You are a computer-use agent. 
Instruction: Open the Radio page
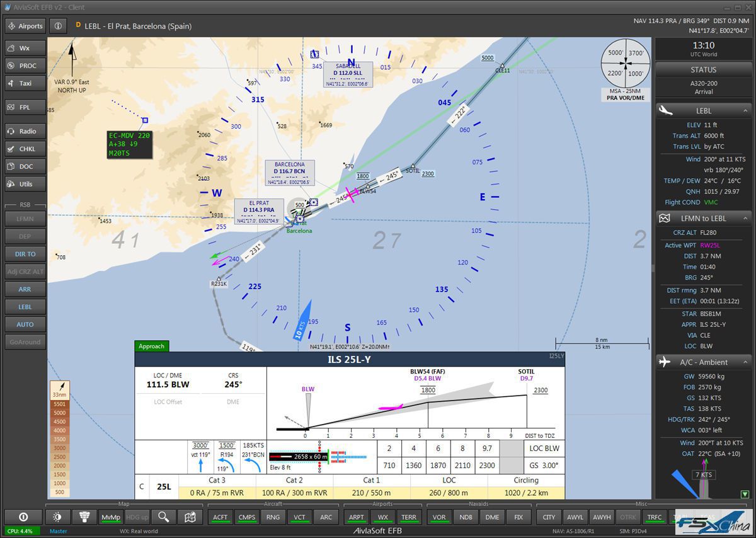pos(25,131)
